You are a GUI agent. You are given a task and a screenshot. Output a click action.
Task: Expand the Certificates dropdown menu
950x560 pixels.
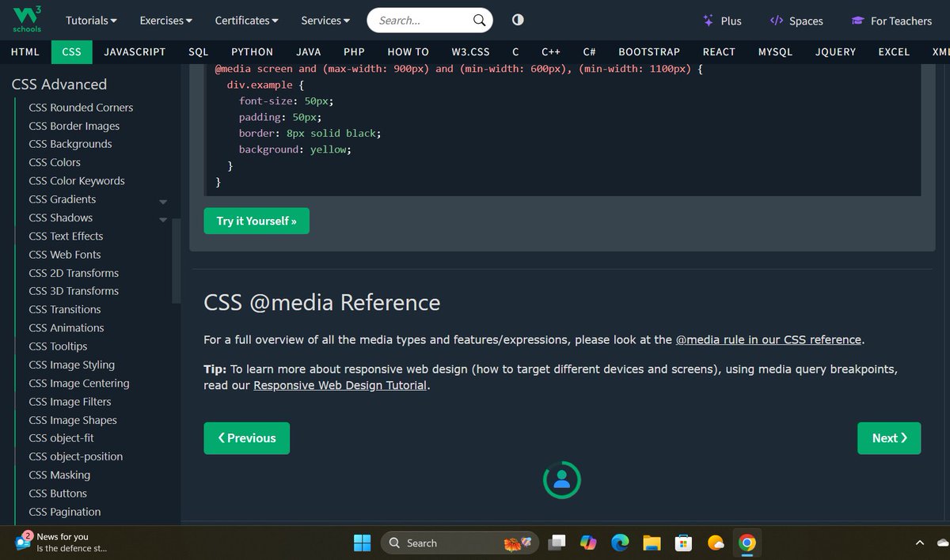[x=247, y=21]
